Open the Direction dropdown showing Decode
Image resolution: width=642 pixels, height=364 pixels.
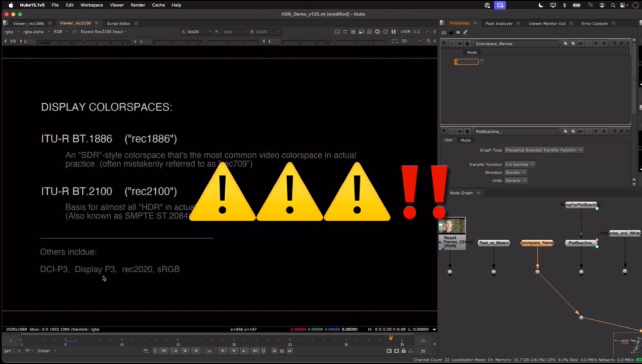click(515, 172)
